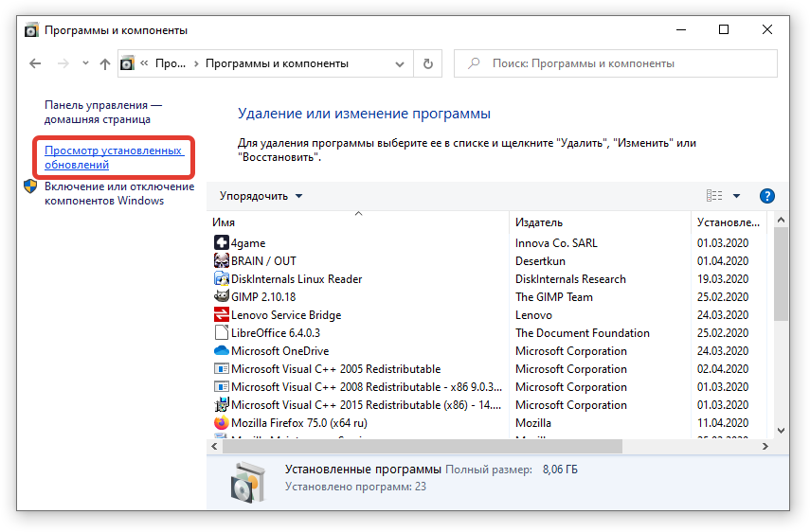Click Mozilla Firefox 75.0 (x64 ru) text

click(x=299, y=422)
